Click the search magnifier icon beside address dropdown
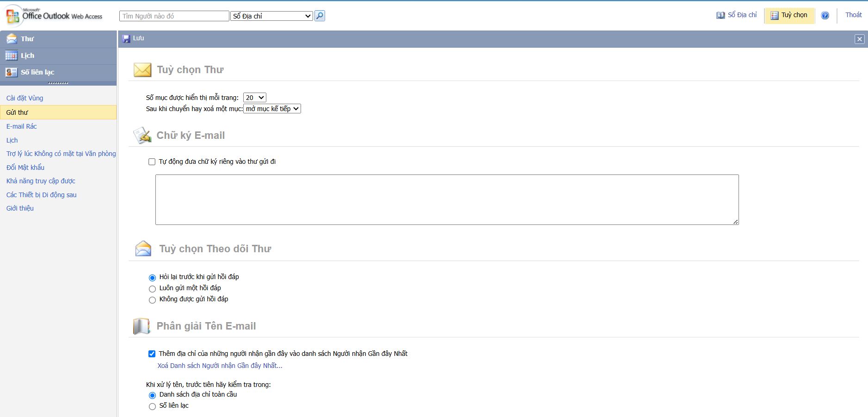The image size is (868, 417). [320, 16]
